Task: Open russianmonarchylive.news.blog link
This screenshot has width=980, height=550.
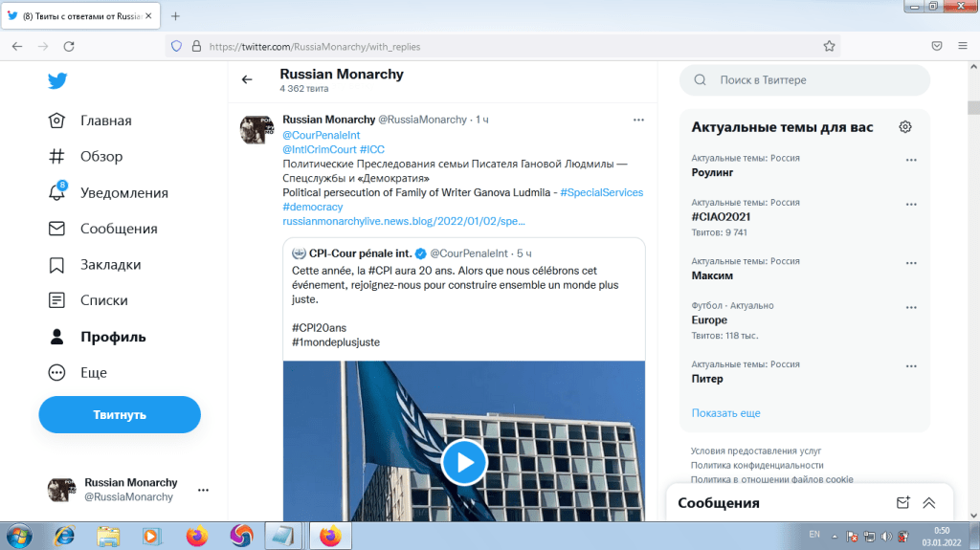Action: (x=404, y=221)
